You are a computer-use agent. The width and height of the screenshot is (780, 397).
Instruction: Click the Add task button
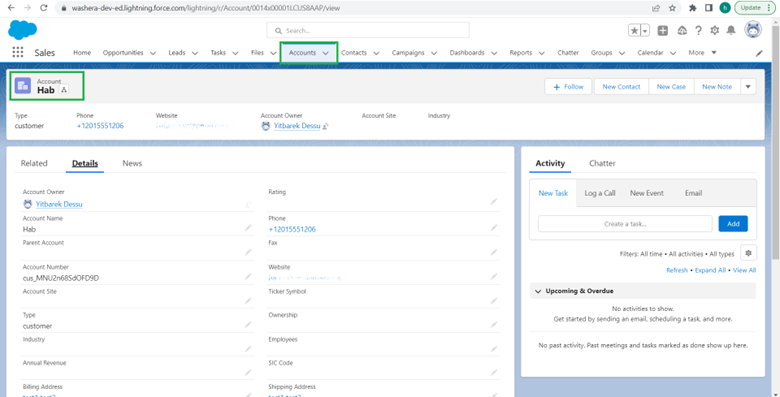pyautogui.click(x=733, y=224)
